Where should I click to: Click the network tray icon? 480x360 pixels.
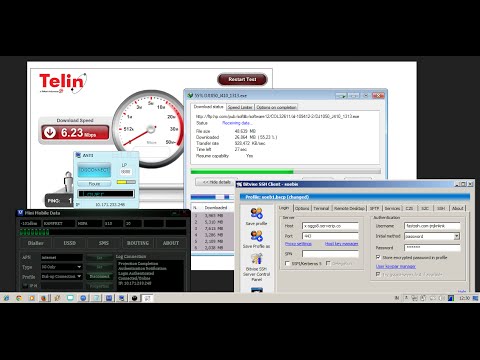[x=415, y=298]
